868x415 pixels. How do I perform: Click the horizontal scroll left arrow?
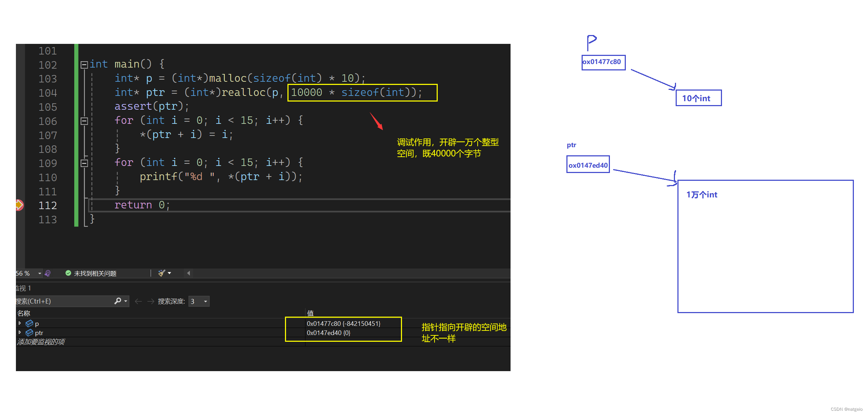(x=188, y=273)
